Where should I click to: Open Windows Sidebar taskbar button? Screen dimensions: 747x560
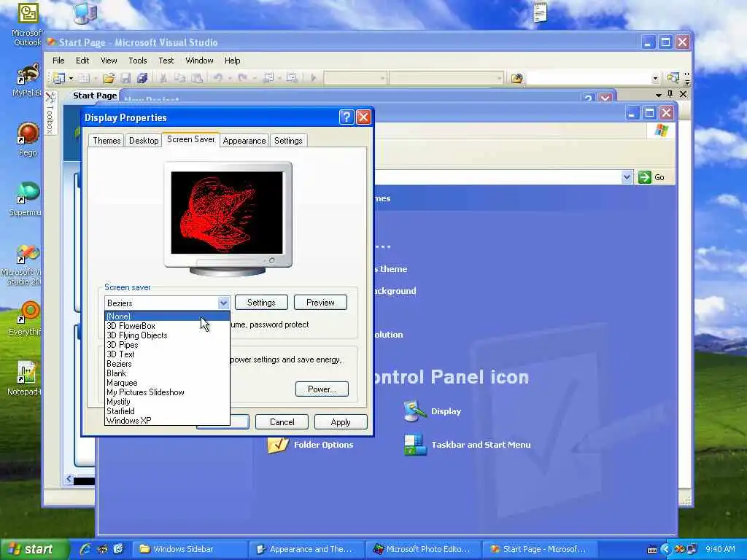(190, 550)
